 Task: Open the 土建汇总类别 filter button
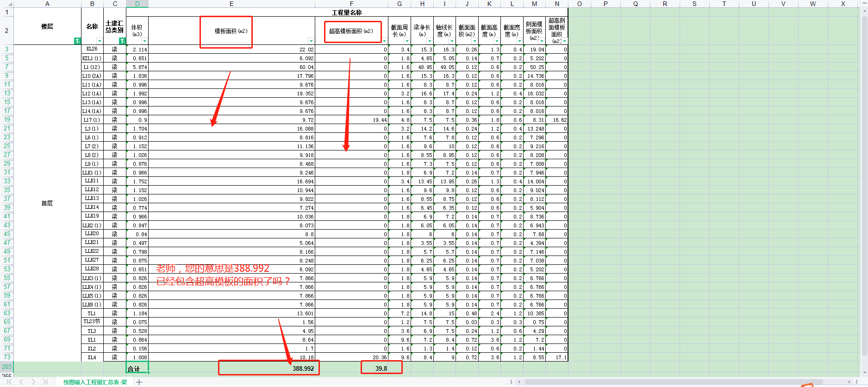click(x=122, y=41)
